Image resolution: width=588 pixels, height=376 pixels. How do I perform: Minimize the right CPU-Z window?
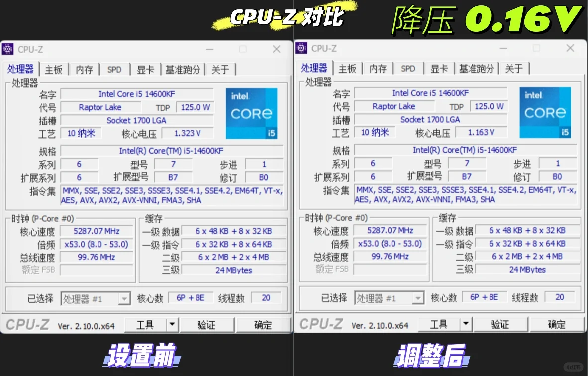(x=503, y=48)
